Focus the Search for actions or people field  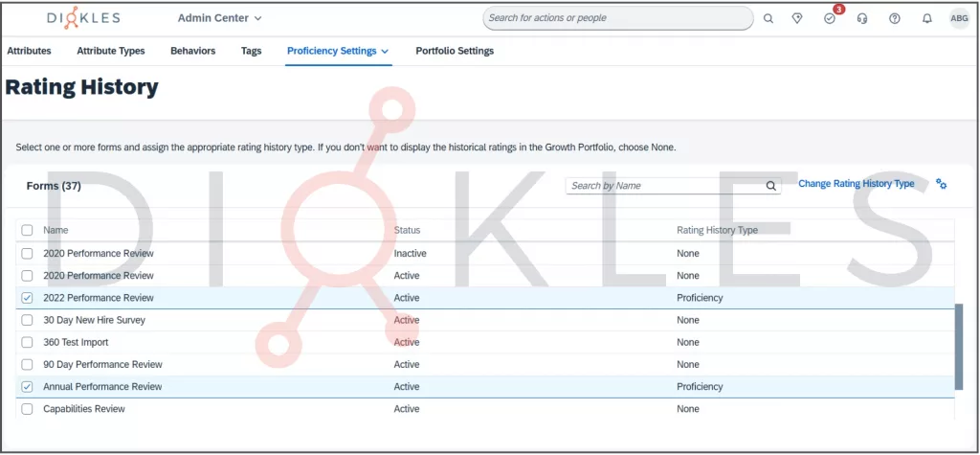pyautogui.click(x=617, y=18)
